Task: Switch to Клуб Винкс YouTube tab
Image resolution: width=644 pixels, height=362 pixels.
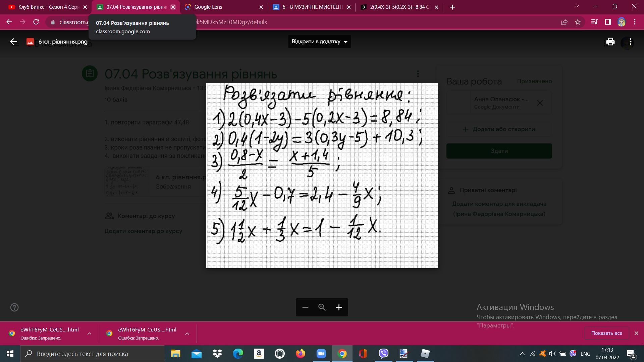Action: tap(47, 7)
